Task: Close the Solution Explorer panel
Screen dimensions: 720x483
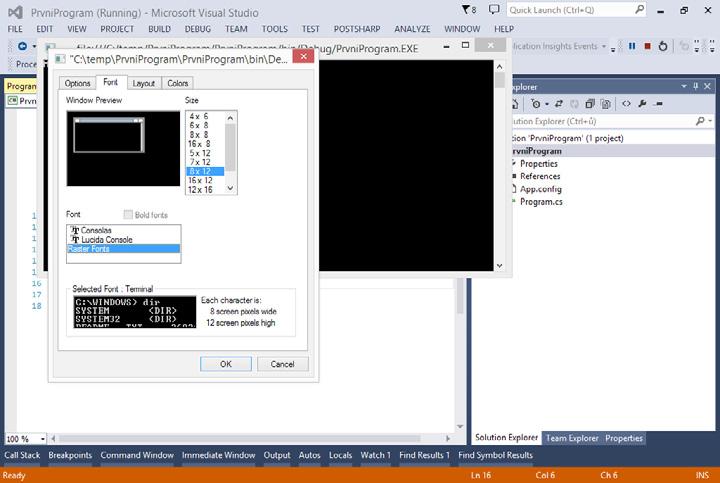Action: click(707, 86)
